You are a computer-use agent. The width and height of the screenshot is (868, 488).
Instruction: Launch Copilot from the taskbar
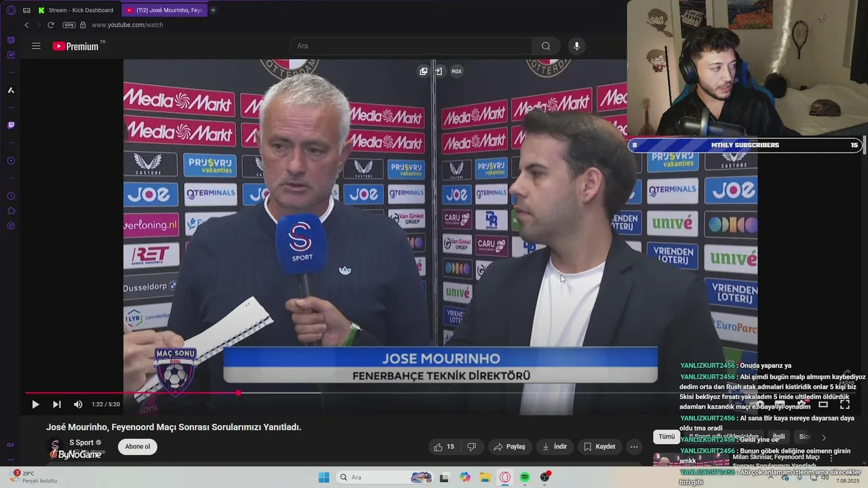coord(465,477)
